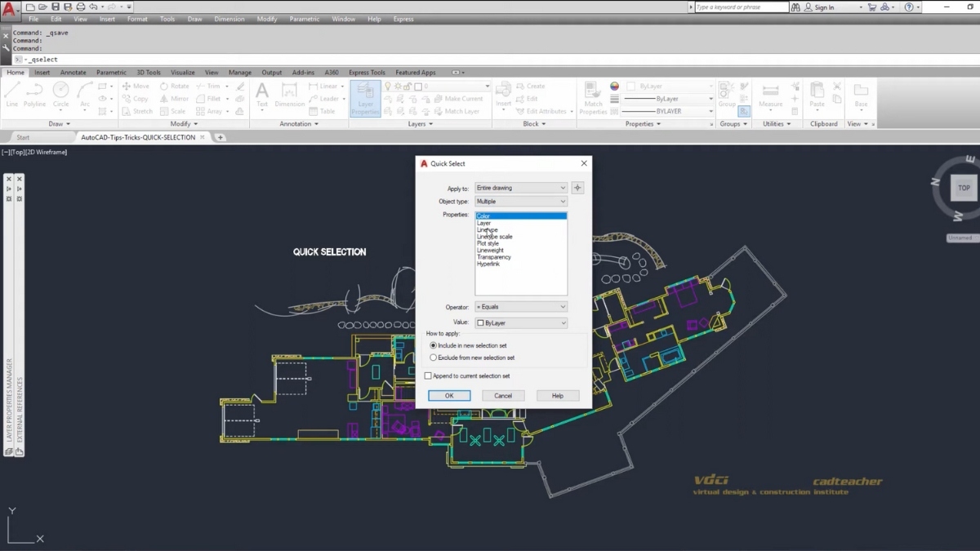Expand the Annotation panel
Viewport: 980px width, 551px height.
click(x=299, y=124)
